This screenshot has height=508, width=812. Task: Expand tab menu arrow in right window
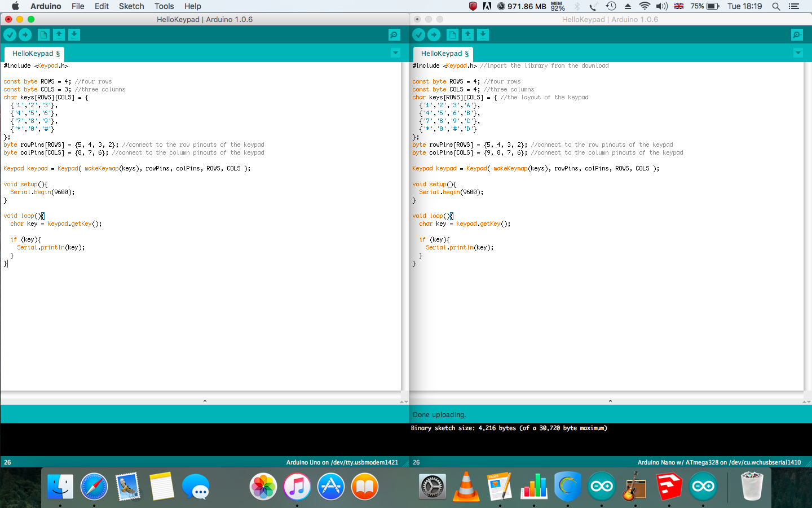click(798, 53)
